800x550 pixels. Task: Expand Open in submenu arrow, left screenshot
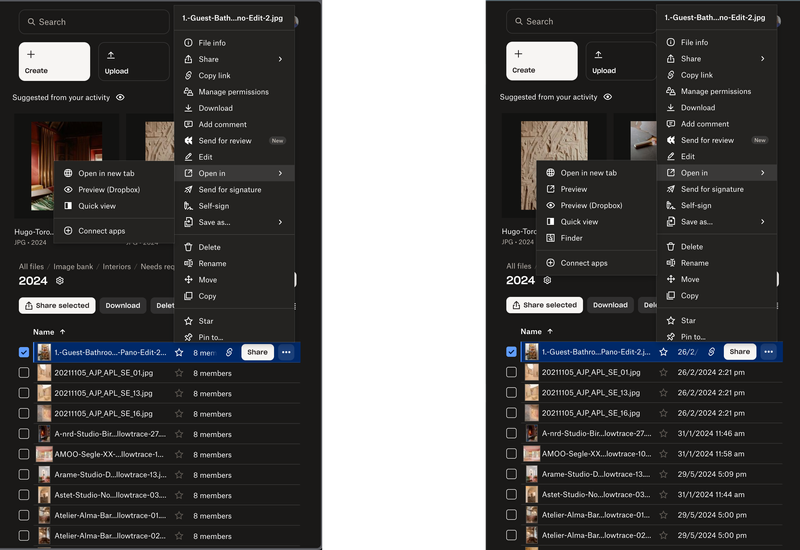pos(280,173)
